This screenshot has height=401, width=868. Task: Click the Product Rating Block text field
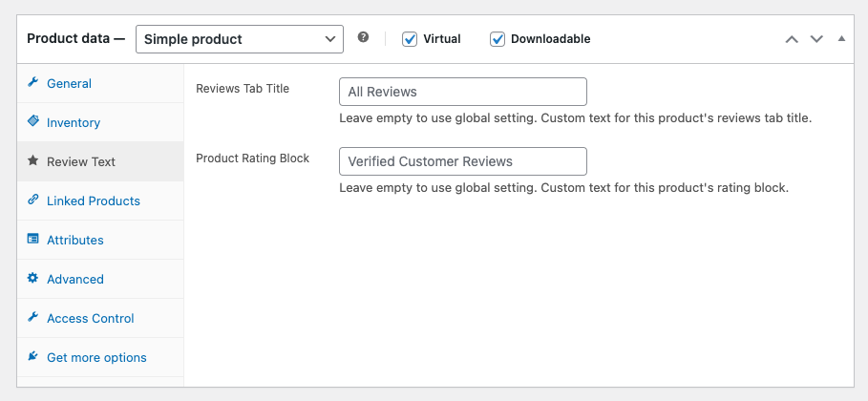pos(462,160)
